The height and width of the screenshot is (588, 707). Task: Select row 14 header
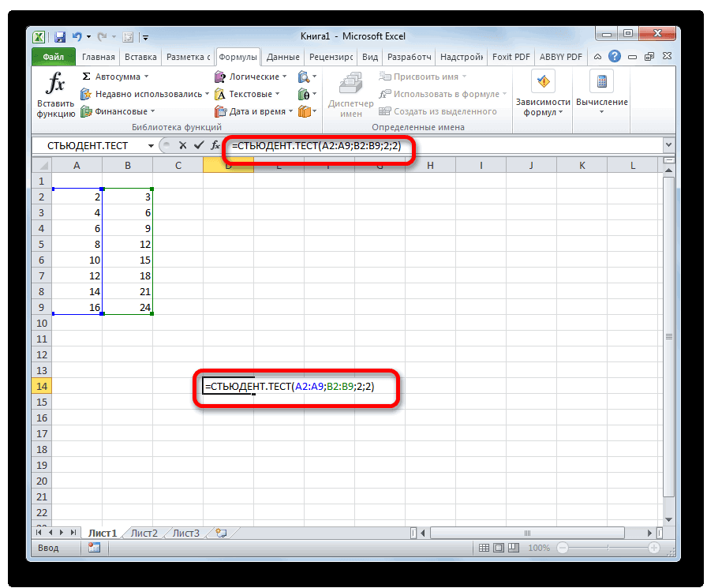pyautogui.click(x=42, y=387)
